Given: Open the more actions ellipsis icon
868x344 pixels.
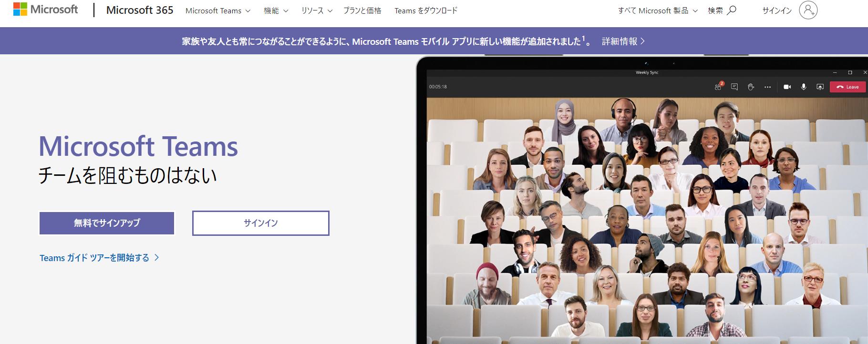Looking at the screenshot, I should 767,87.
